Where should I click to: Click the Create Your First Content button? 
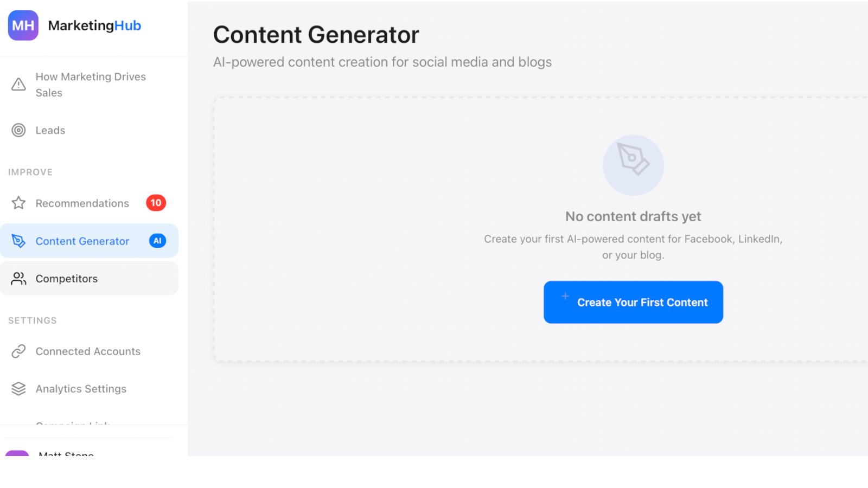point(633,302)
